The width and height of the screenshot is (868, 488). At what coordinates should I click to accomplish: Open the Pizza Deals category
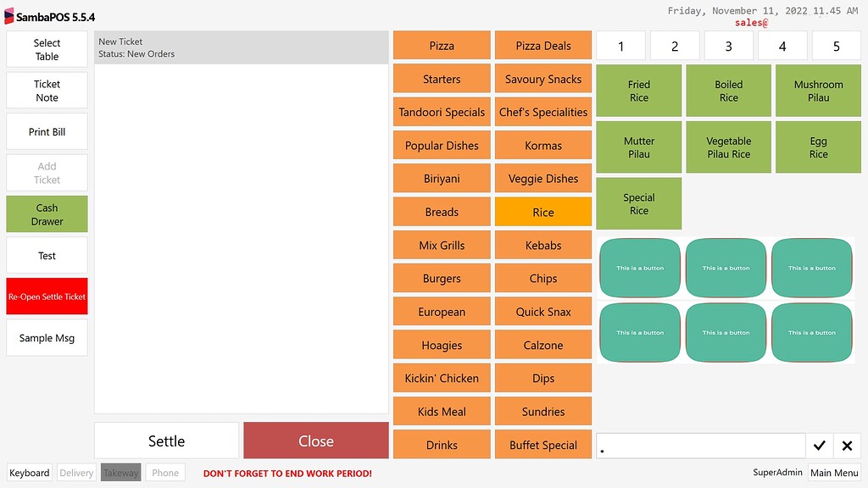[542, 45]
